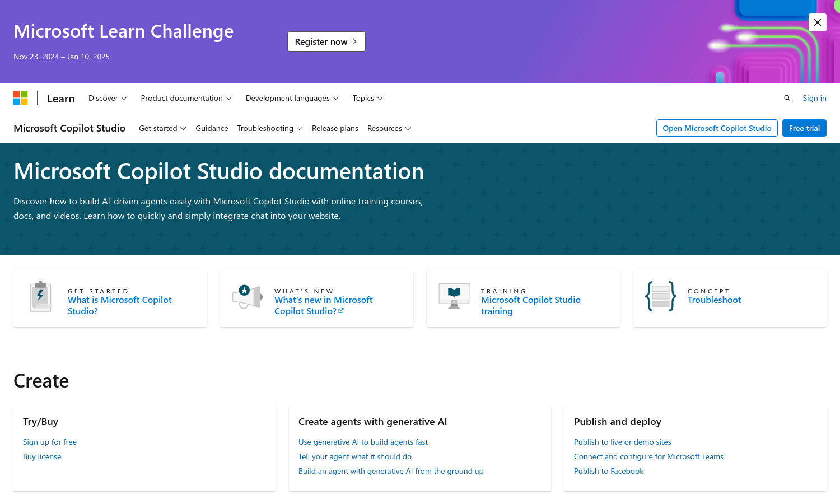Viewport: 840px width, 504px height.
Task: Click the Get Started clipboard lightning icon
Action: [x=40, y=296]
